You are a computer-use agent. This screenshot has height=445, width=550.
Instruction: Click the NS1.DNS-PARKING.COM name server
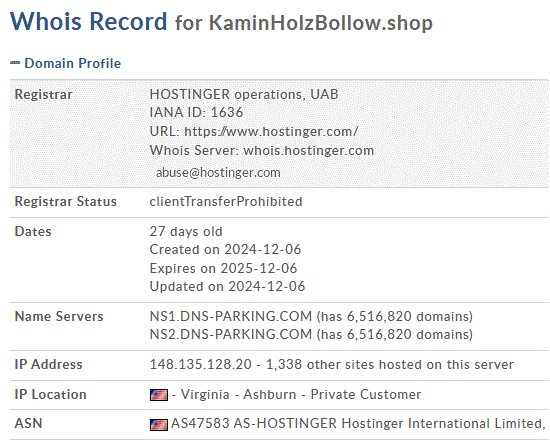[231, 316]
